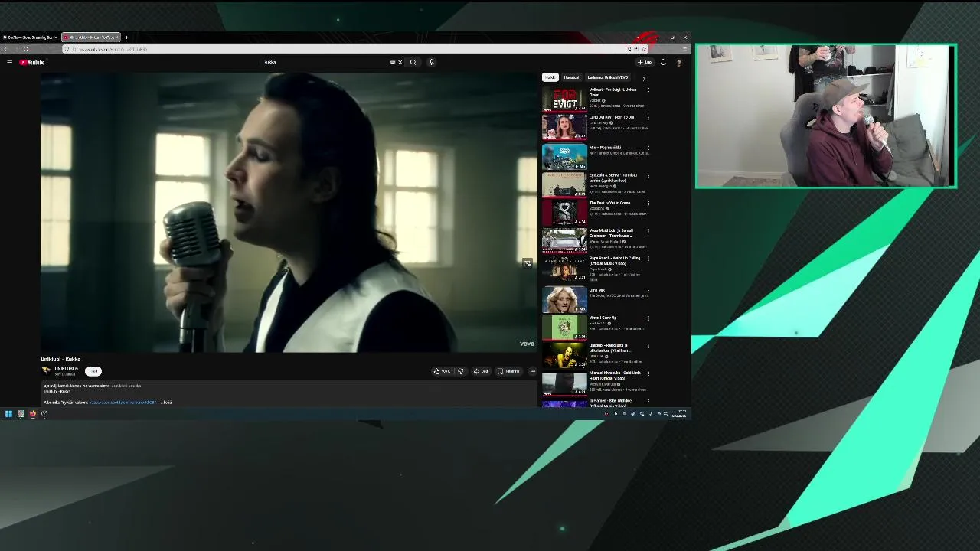This screenshot has height=551, width=980.
Task: Open the second pinned taskbar app icon
Action: [x=21, y=414]
